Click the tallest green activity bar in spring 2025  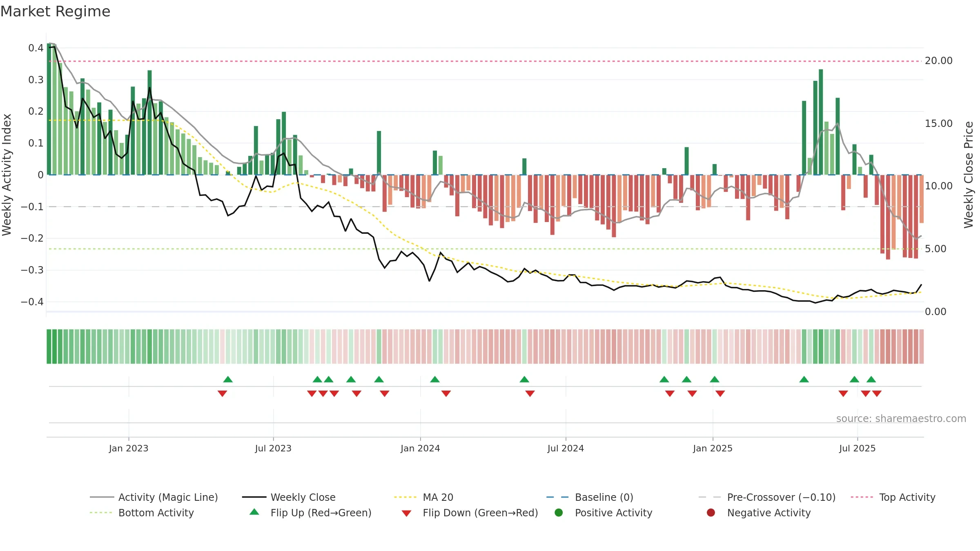(x=821, y=122)
